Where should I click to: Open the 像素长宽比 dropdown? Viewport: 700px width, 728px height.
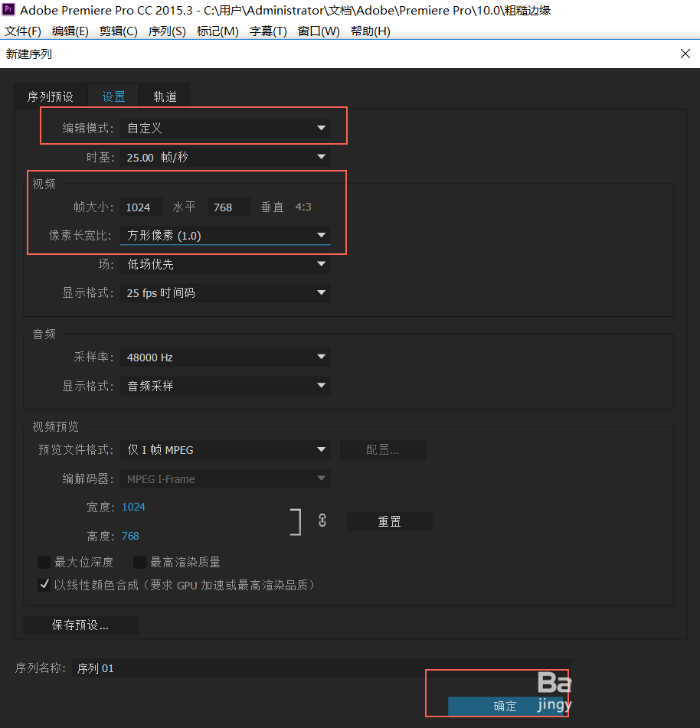tap(225, 235)
